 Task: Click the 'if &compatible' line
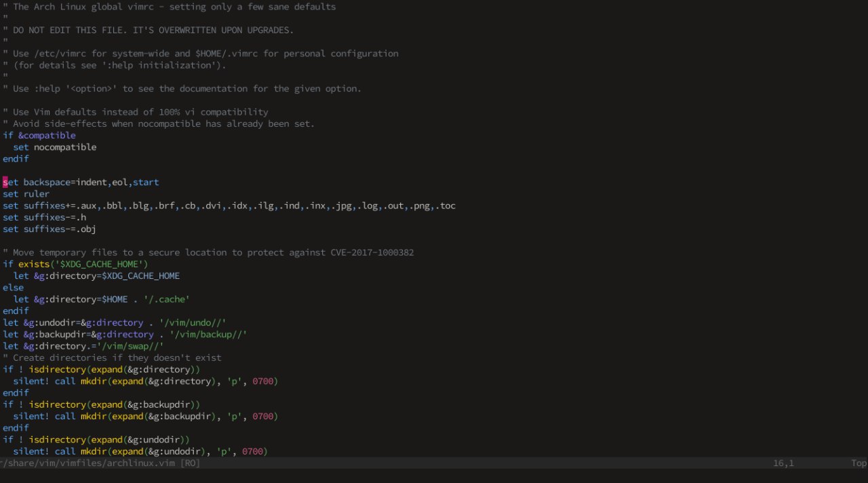coord(39,136)
